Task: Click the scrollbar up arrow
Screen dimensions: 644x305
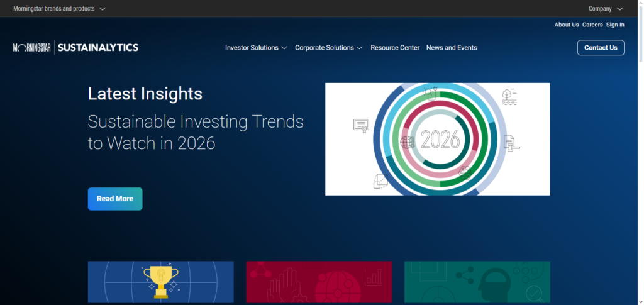Action: 641,3
